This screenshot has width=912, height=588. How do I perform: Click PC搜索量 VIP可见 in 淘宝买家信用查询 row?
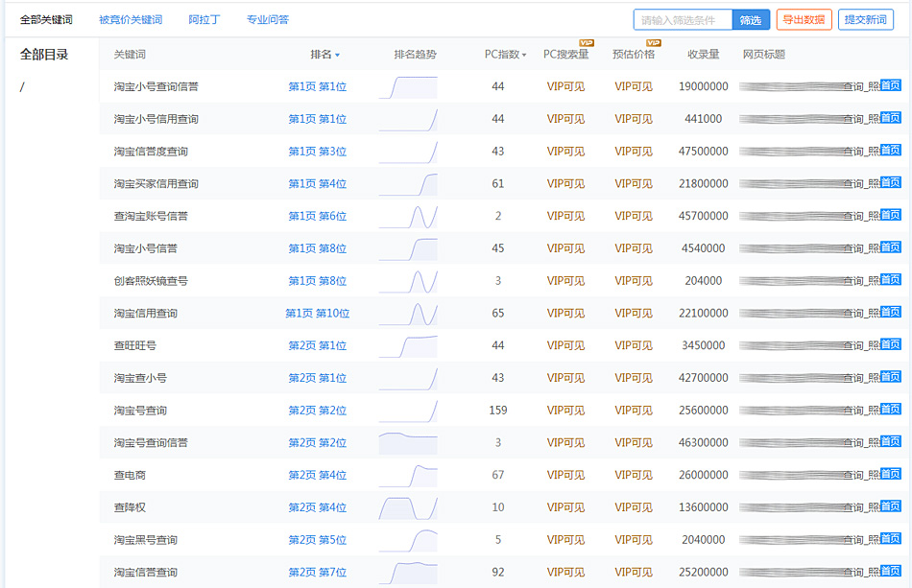pyautogui.click(x=566, y=183)
